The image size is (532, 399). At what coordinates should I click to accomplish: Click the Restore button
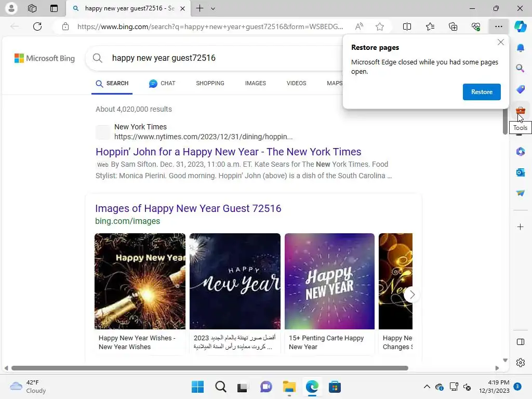pyautogui.click(x=482, y=92)
